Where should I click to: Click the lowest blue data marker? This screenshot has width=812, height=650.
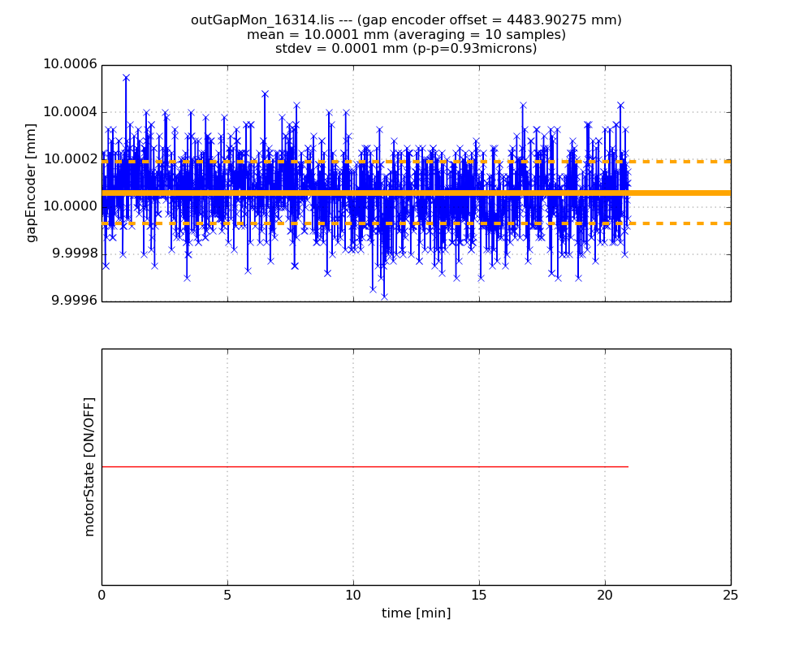click(x=384, y=297)
